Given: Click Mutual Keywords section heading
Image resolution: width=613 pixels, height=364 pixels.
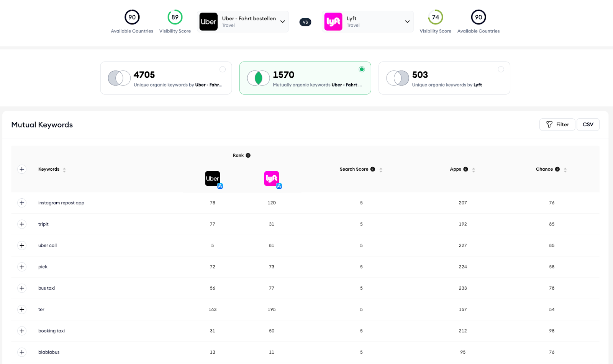Looking at the screenshot, I should click(x=42, y=125).
